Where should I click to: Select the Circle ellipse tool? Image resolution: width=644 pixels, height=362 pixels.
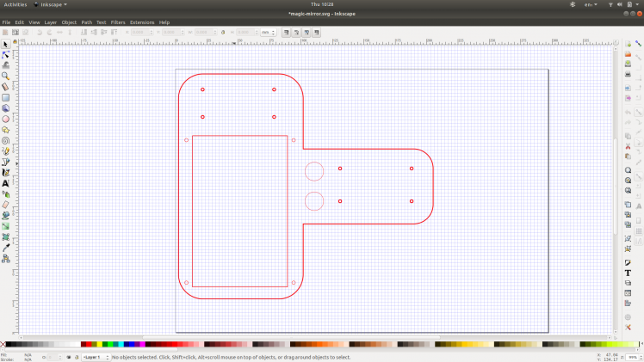coord(5,119)
